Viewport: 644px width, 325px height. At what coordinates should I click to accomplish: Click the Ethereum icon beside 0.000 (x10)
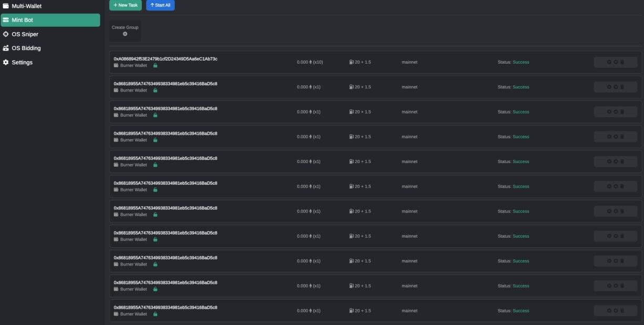coord(311,62)
